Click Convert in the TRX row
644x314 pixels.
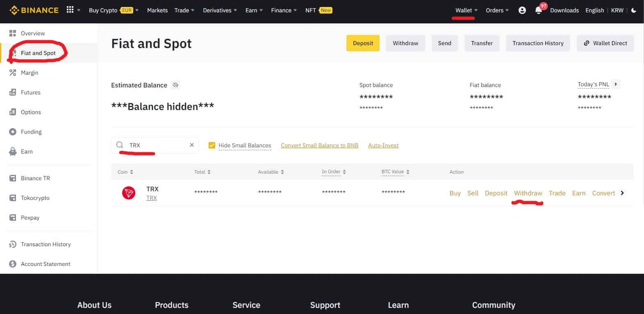603,193
